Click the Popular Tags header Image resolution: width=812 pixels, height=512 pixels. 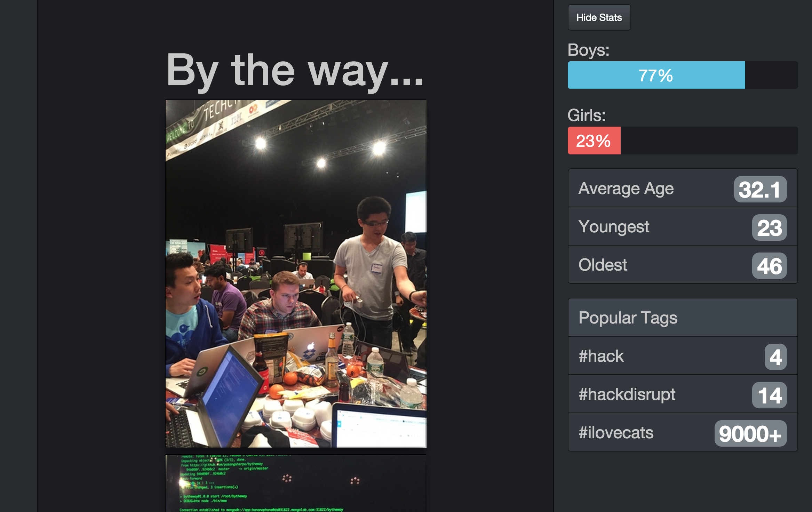tap(683, 317)
